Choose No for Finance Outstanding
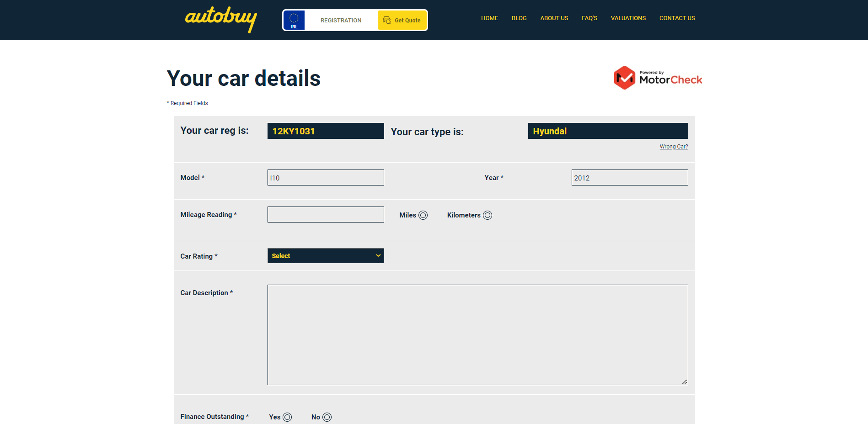 click(327, 417)
